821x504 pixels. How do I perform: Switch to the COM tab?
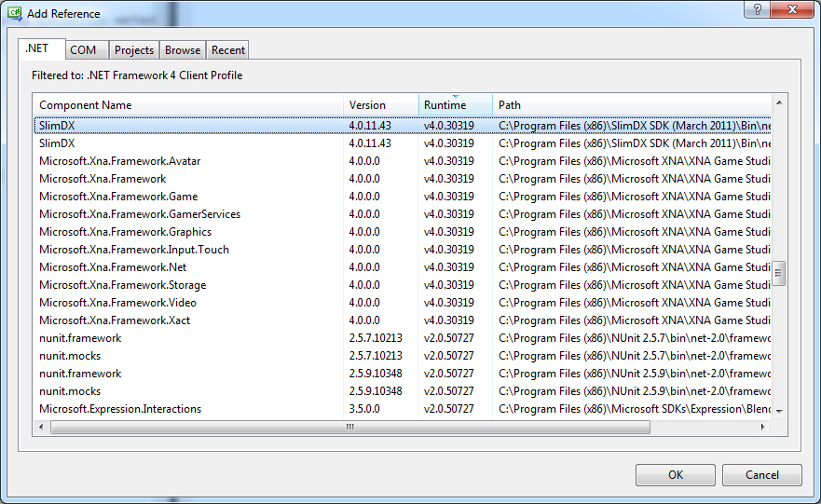coord(87,50)
